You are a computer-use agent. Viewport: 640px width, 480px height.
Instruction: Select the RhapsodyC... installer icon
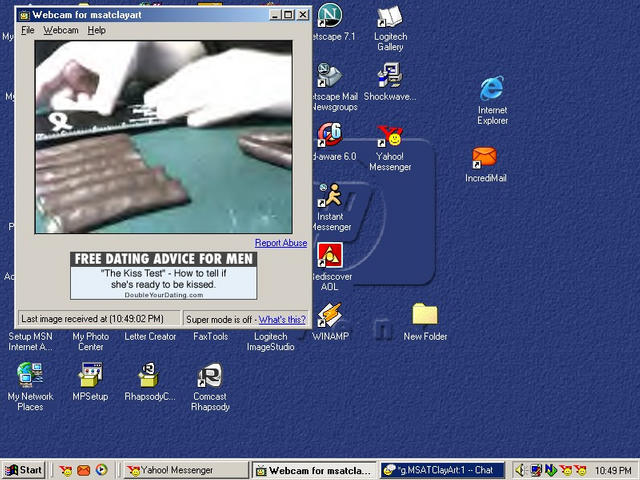click(x=149, y=375)
